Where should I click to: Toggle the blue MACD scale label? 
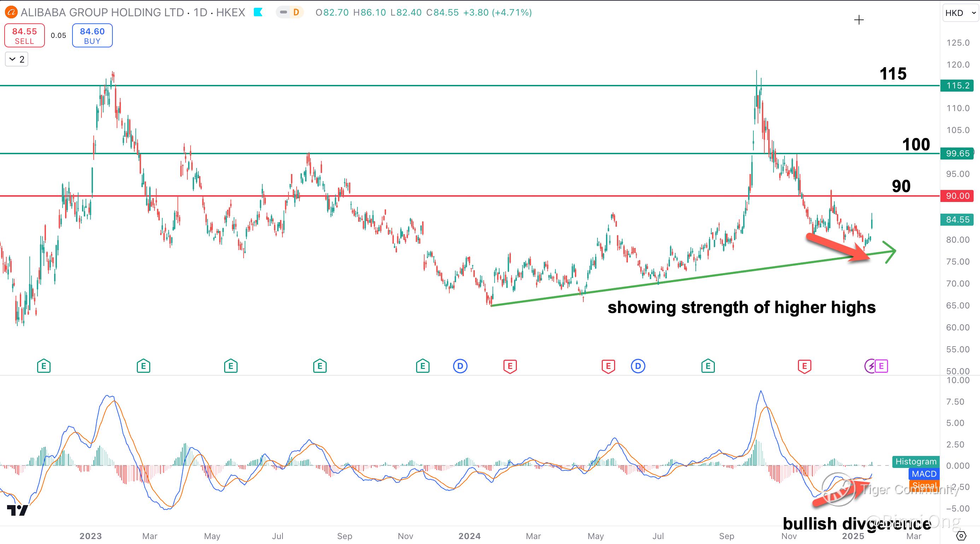pos(924,474)
